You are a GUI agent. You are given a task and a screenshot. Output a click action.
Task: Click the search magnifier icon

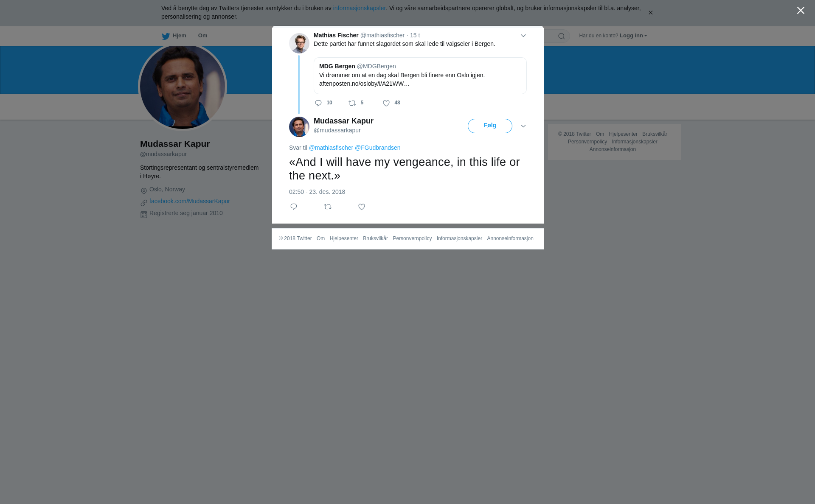coord(562,36)
